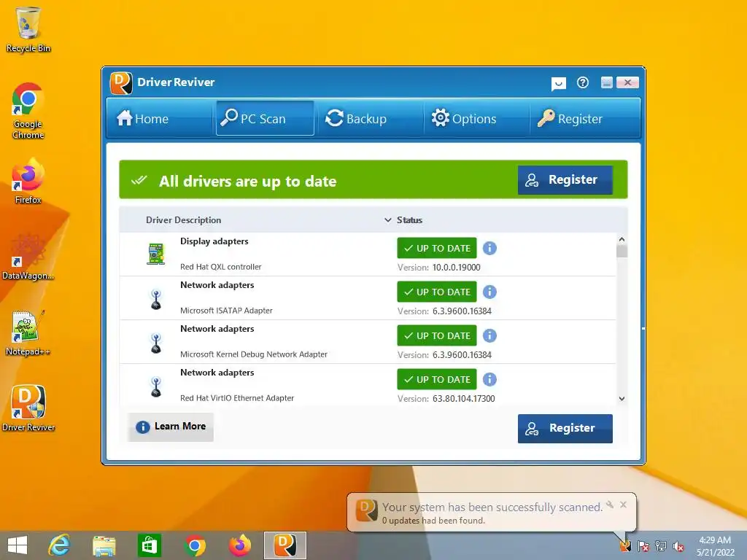Close the scan notification balloon
747x560 pixels.
pos(623,505)
